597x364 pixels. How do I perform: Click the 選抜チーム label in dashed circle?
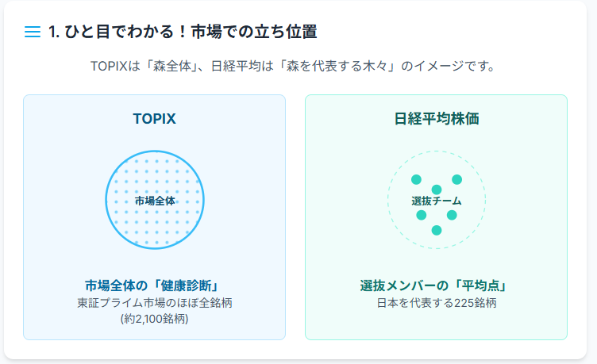[436, 201]
